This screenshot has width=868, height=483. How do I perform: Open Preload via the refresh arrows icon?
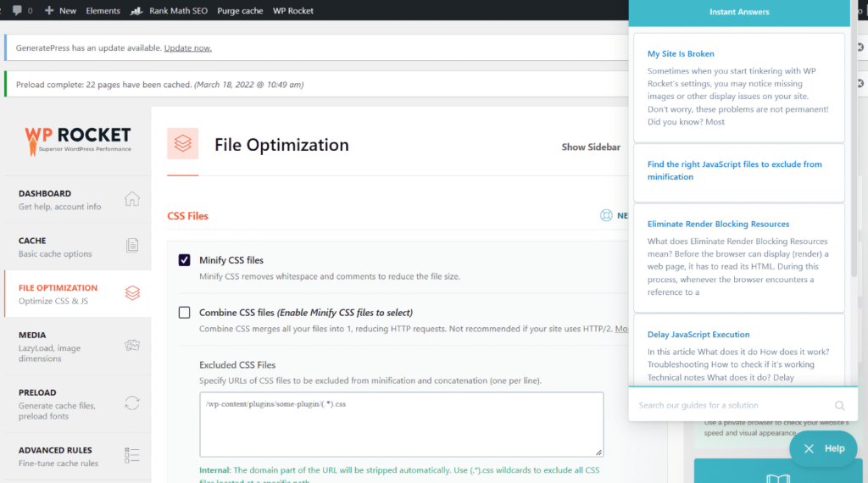pos(132,402)
